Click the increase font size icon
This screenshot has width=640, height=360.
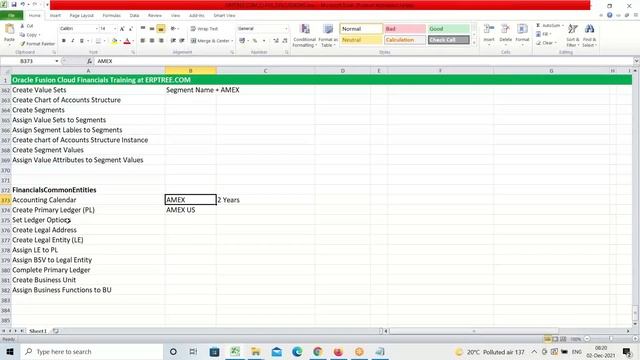[x=122, y=29]
